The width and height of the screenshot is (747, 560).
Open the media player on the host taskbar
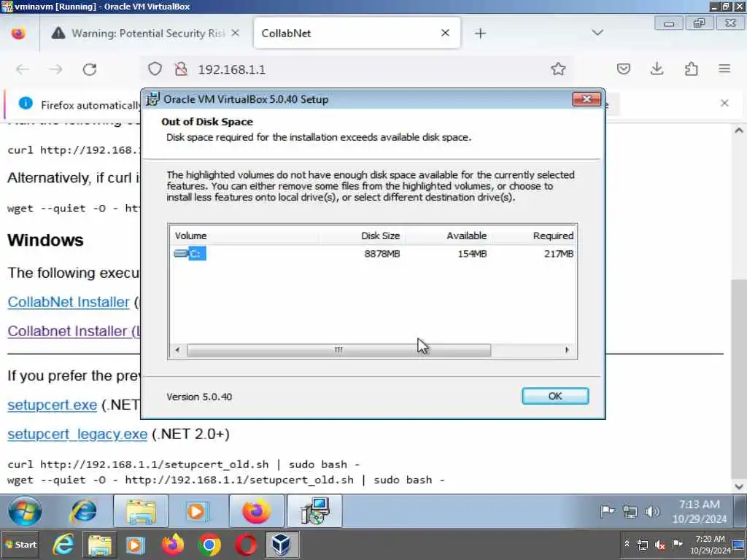135,544
